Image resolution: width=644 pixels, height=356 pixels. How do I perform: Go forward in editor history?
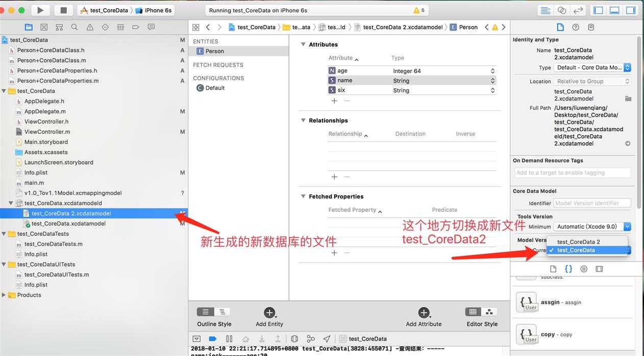point(219,27)
